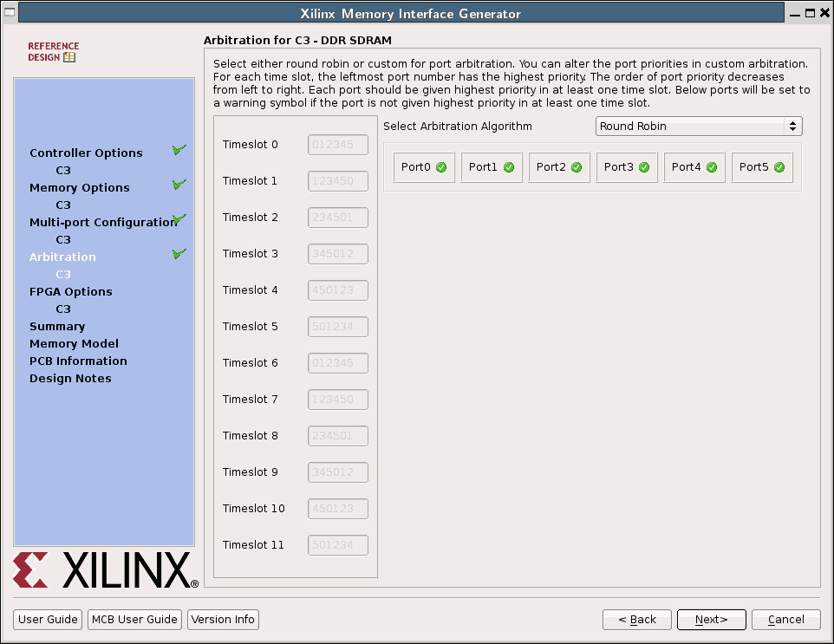834x644 pixels.
Task: Open the arbitration algorithm dropdown
Action: (699, 127)
